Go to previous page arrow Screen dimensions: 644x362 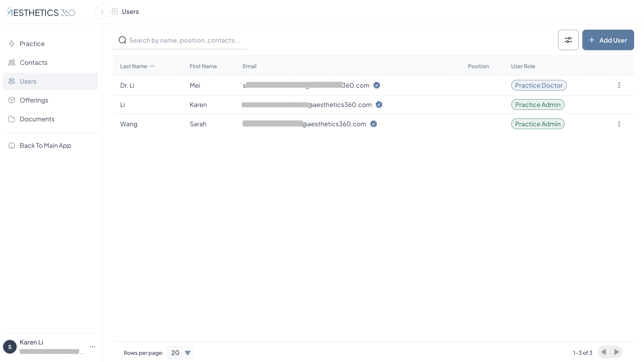tap(603, 352)
